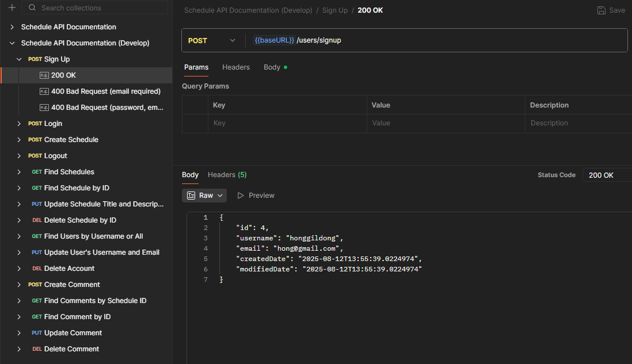Click the Preview play icon in the Body panel
The height and width of the screenshot is (364, 632).
[x=241, y=195]
